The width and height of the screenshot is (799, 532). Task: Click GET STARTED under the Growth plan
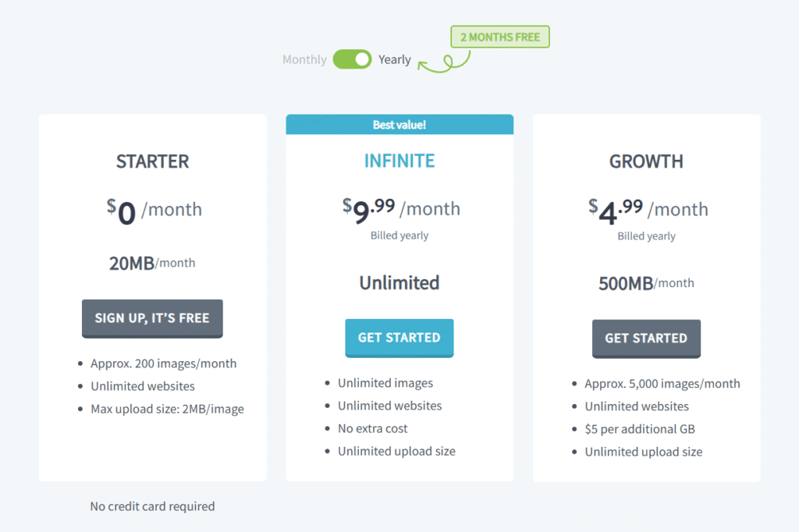(x=646, y=339)
